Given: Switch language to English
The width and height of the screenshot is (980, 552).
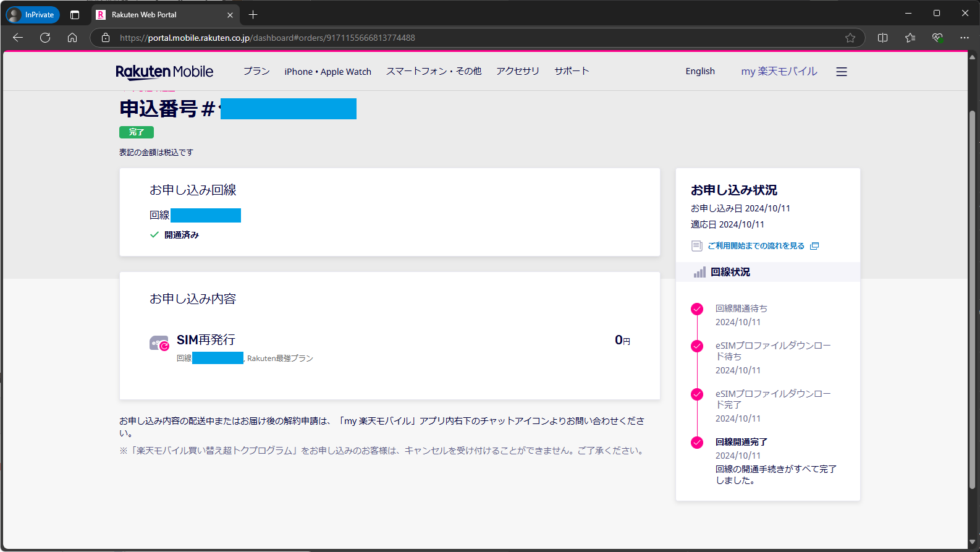Looking at the screenshot, I should 700,71.
